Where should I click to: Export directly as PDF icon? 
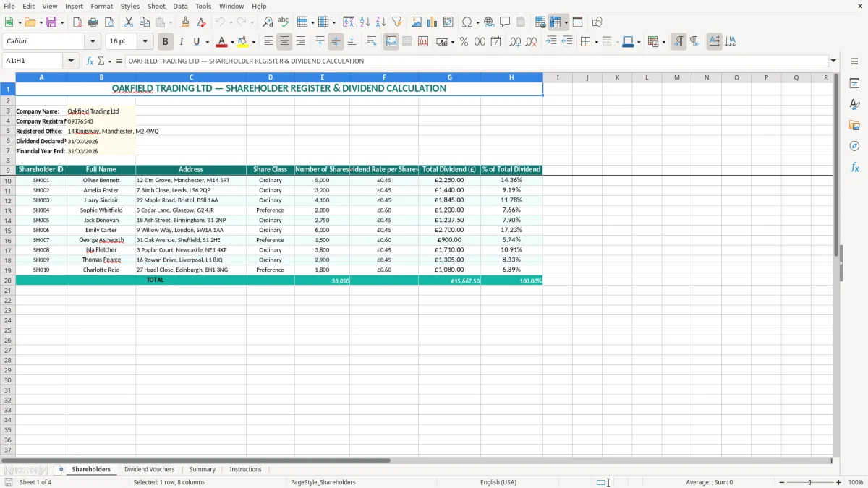point(77,22)
